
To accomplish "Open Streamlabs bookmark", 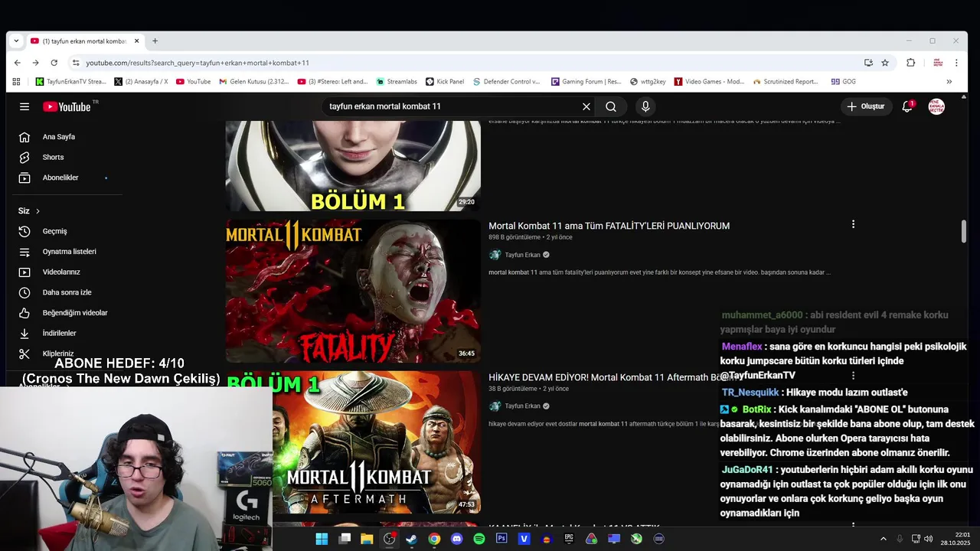I will [397, 81].
